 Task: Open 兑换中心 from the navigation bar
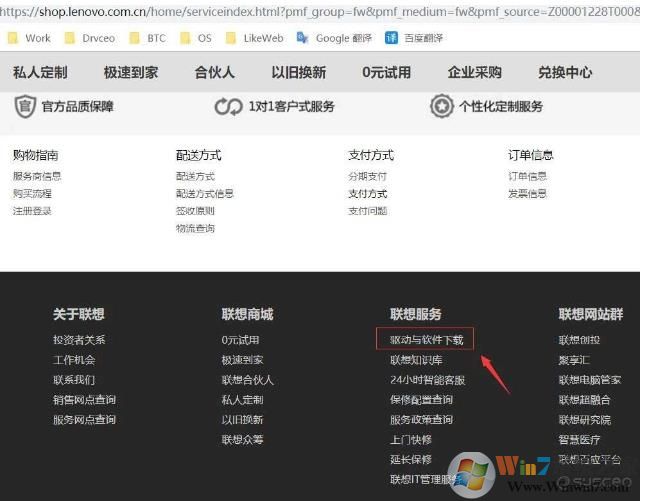tap(564, 73)
